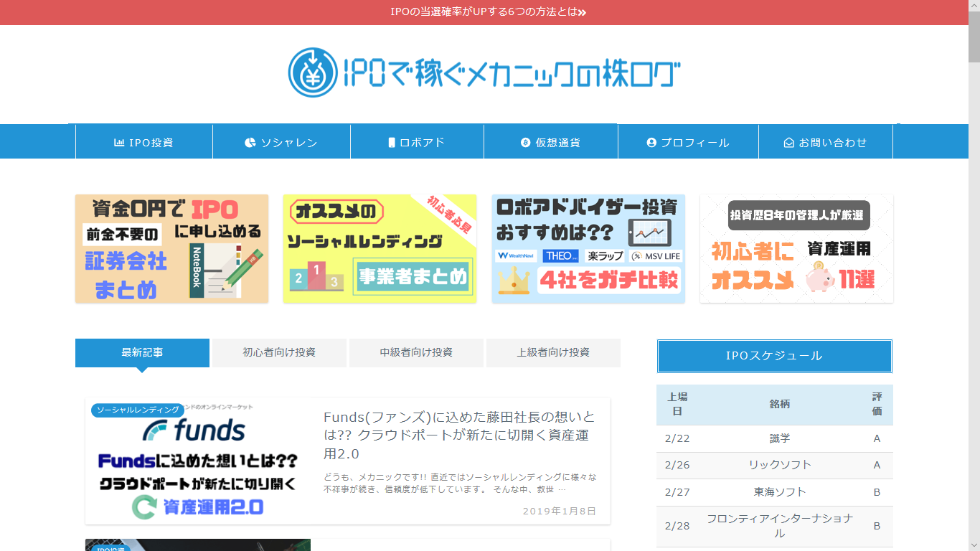Click the 2/26 listing date cell
Image resolution: width=980 pixels, height=551 pixels.
(x=677, y=465)
